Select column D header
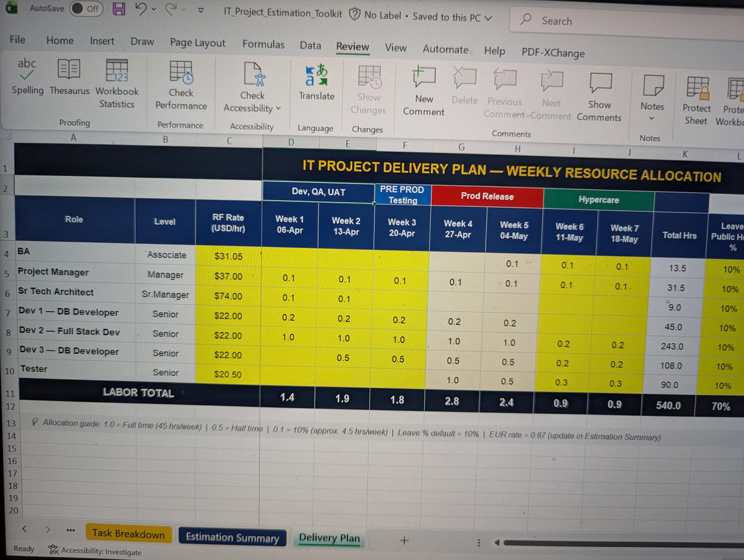The image size is (744, 560). [x=291, y=143]
